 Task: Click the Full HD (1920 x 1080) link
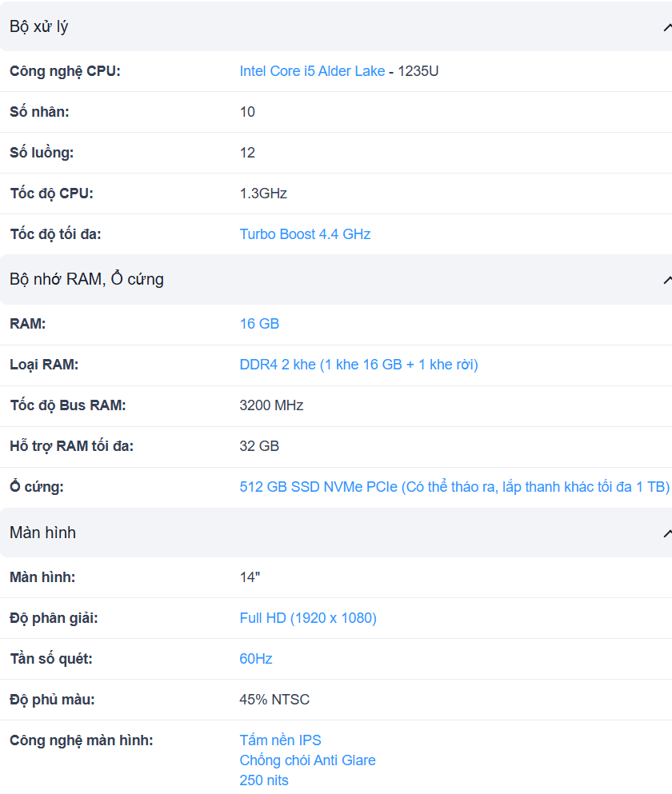point(308,618)
